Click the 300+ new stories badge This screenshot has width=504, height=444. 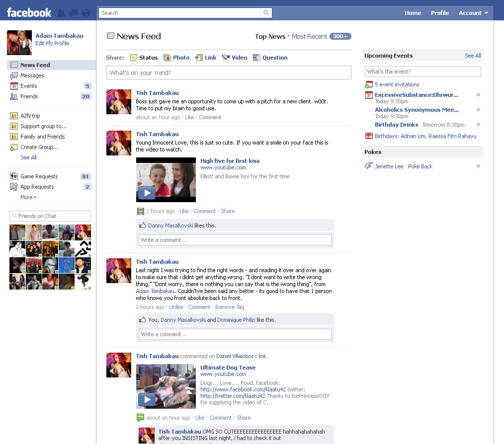tap(340, 36)
